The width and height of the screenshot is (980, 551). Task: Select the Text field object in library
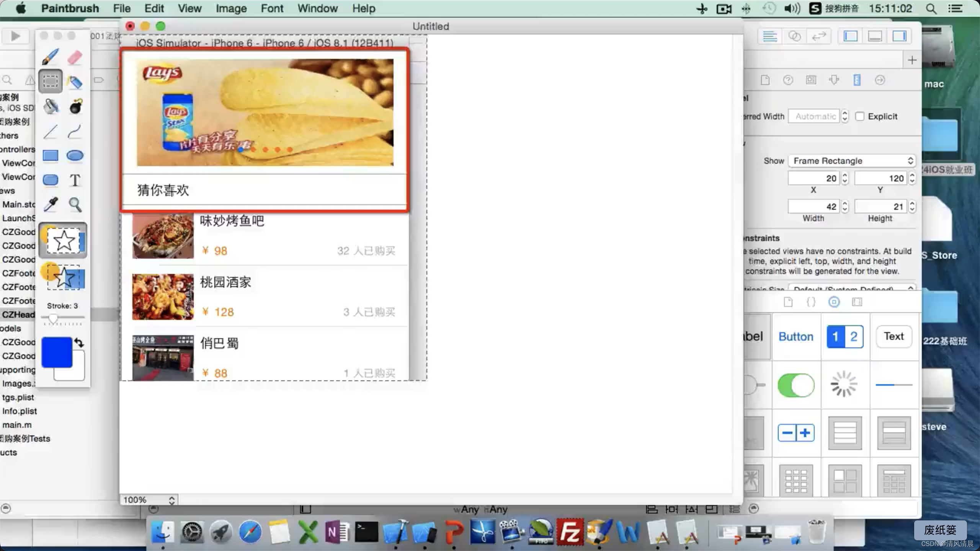tap(894, 337)
